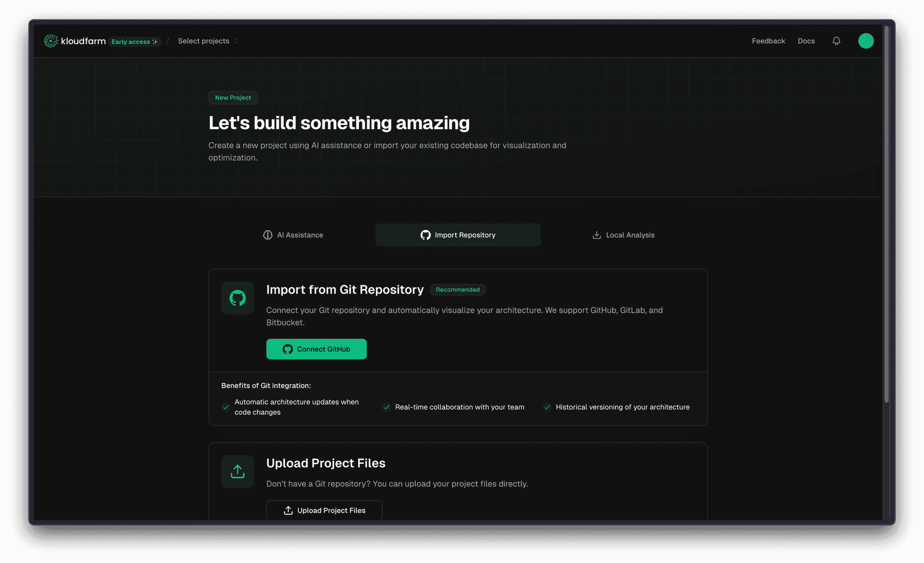Check the Automatic architecture updates benefit checkmark
The image size is (924, 563).
226,407
